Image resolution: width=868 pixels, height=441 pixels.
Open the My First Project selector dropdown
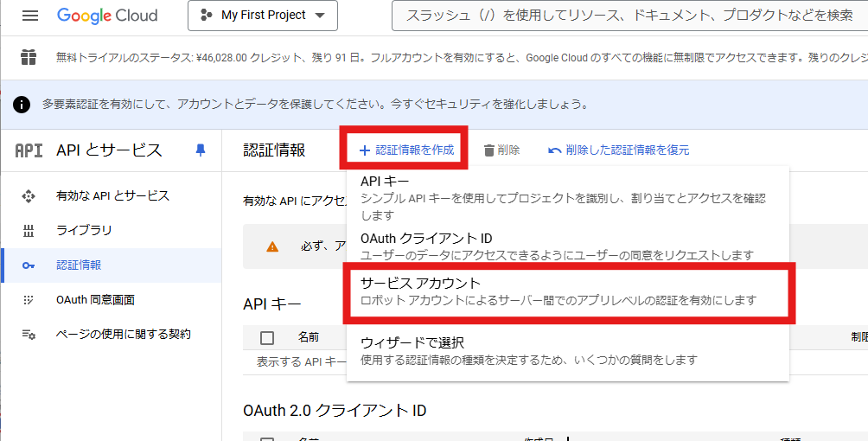click(263, 16)
